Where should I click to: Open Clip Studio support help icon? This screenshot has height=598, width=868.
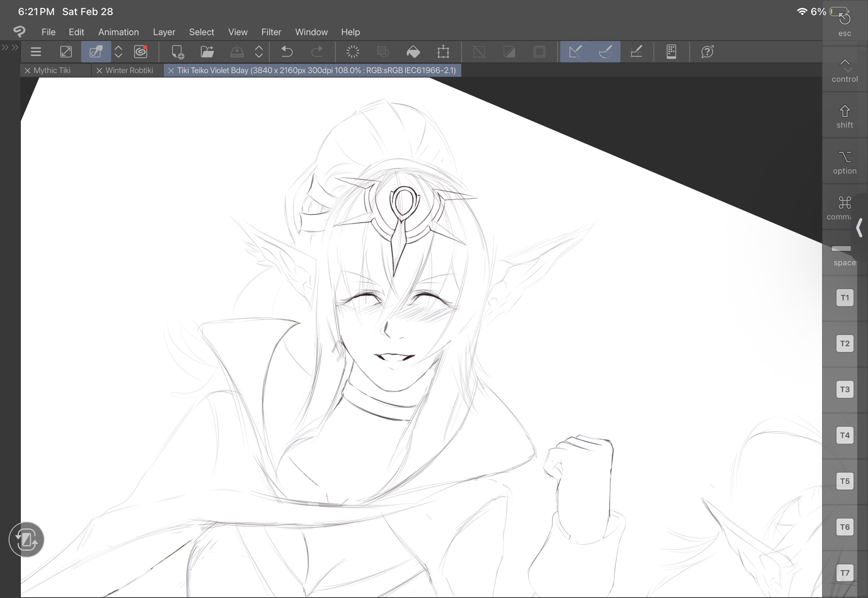click(707, 52)
